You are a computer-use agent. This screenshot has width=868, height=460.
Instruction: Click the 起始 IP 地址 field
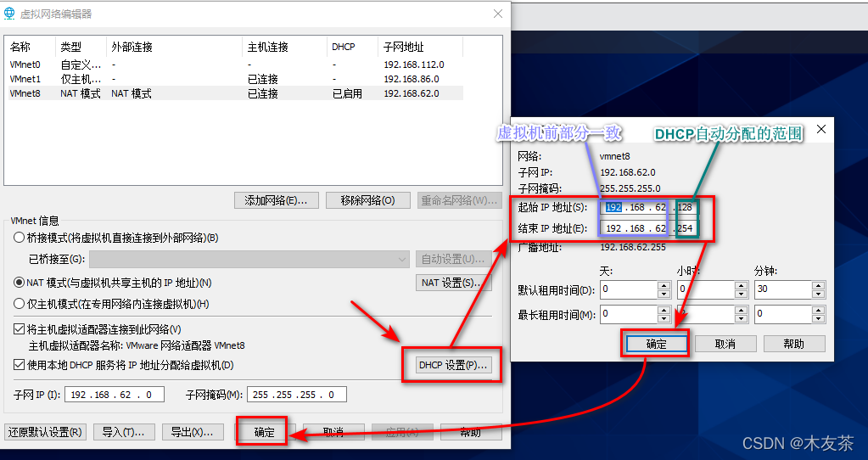point(649,208)
